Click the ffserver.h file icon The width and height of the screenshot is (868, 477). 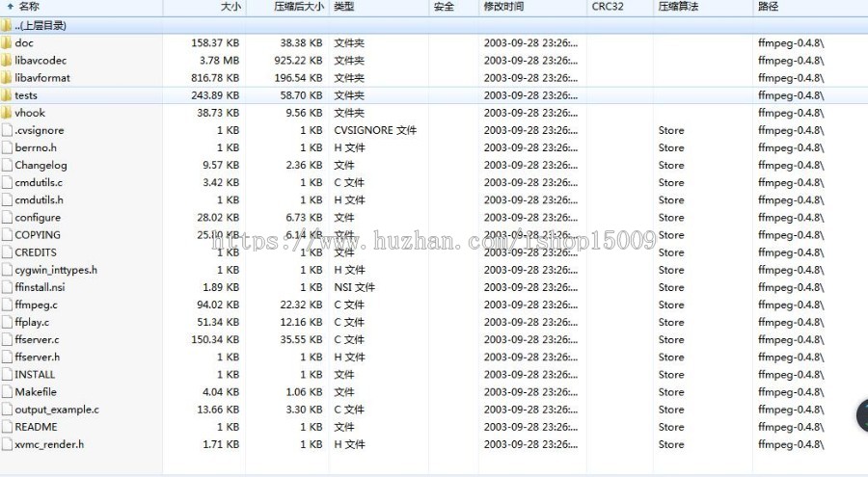7,357
